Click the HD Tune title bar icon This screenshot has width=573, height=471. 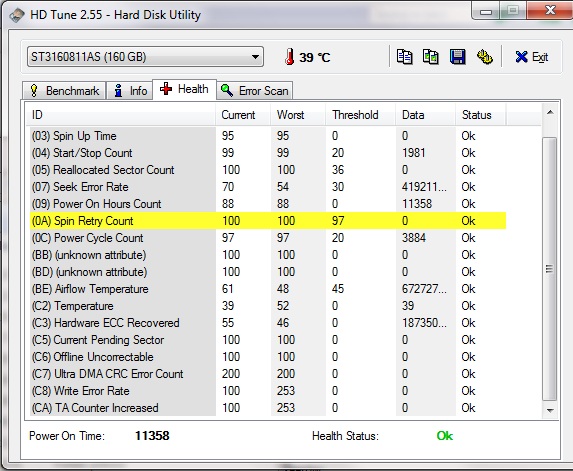17,15
